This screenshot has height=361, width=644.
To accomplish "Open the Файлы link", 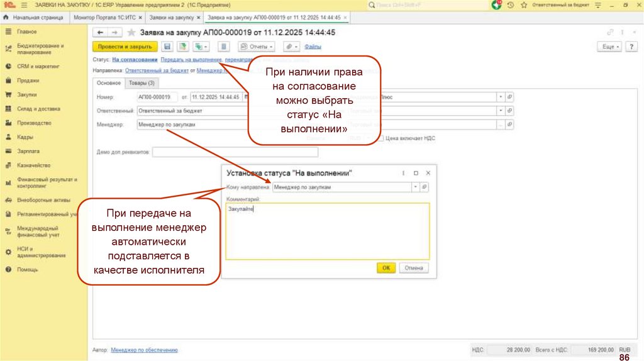I will (313, 47).
